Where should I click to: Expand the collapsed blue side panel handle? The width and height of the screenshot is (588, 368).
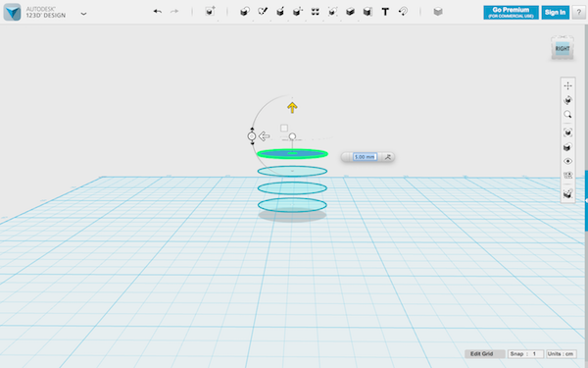[586, 200]
